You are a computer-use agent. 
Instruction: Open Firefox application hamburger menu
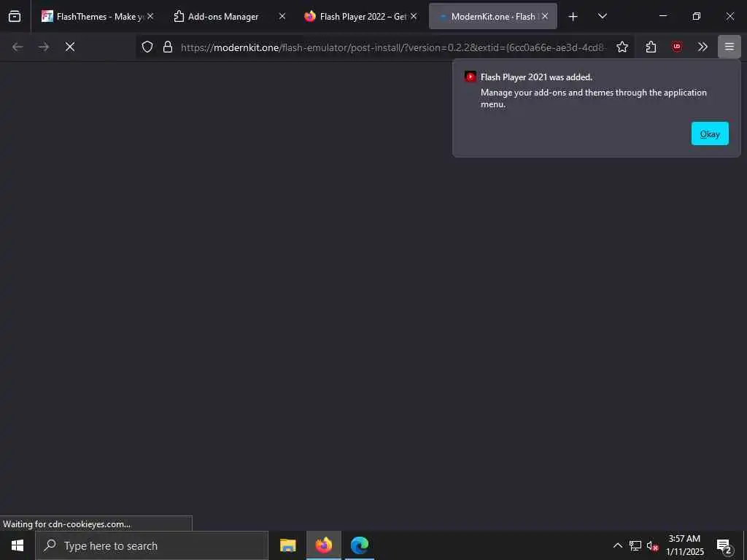coord(729,47)
